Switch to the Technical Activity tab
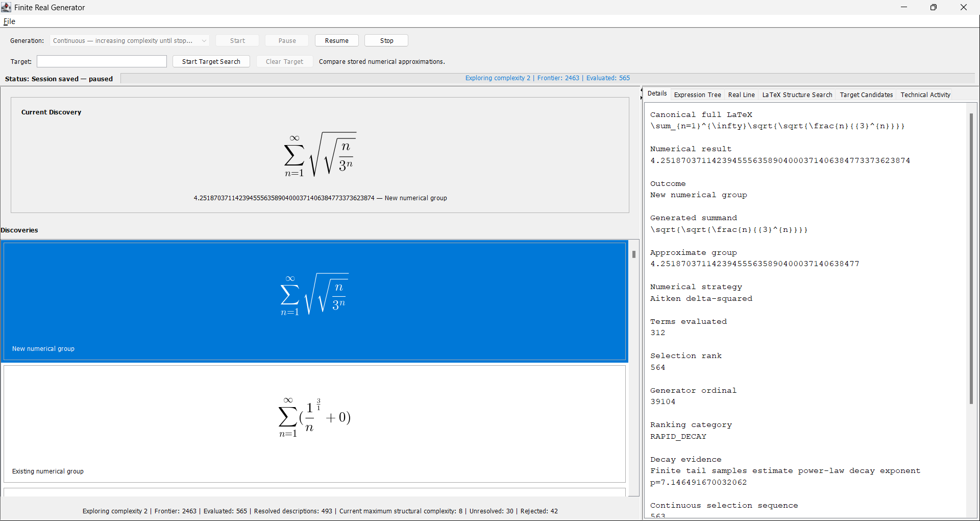Image resolution: width=980 pixels, height=521 pixels. click(x=925, y=94)
